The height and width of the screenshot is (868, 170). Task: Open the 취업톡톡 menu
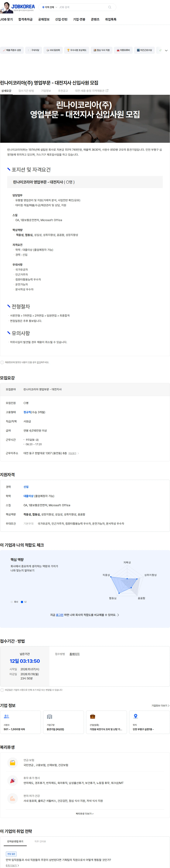[111, 19]
